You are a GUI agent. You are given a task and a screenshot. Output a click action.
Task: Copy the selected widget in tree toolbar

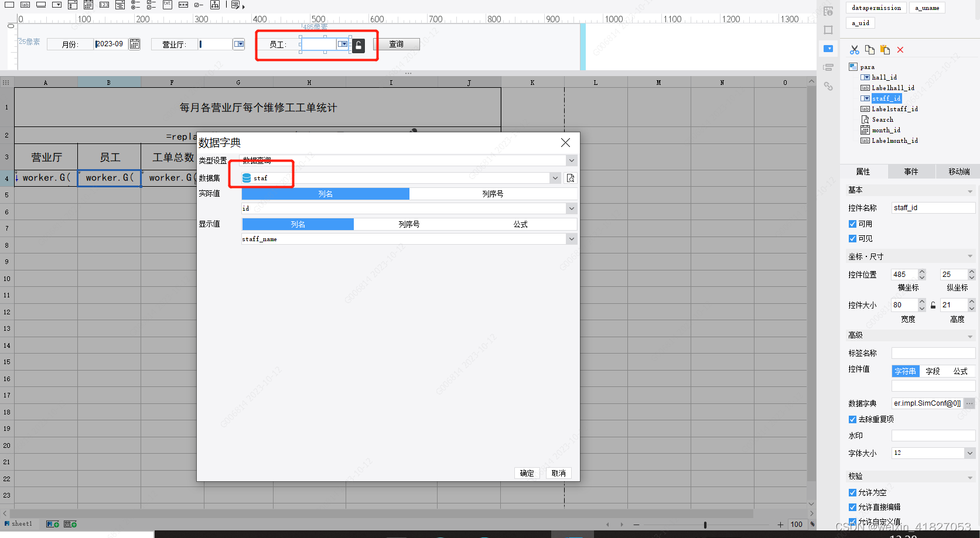870,50
